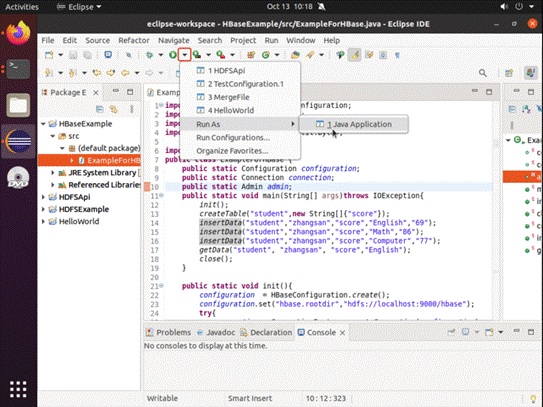Open Terminal from the Ubuntu dock
Viewport: 543px width, 407px height.
tap(18, 69)
